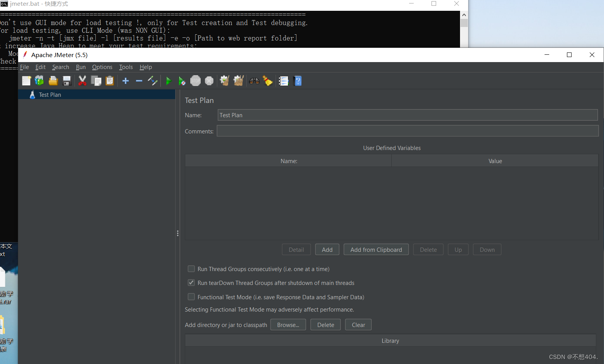604x364 pixels.
Task: Maximize the Apache JMeter window
Action: coord(569,55)
